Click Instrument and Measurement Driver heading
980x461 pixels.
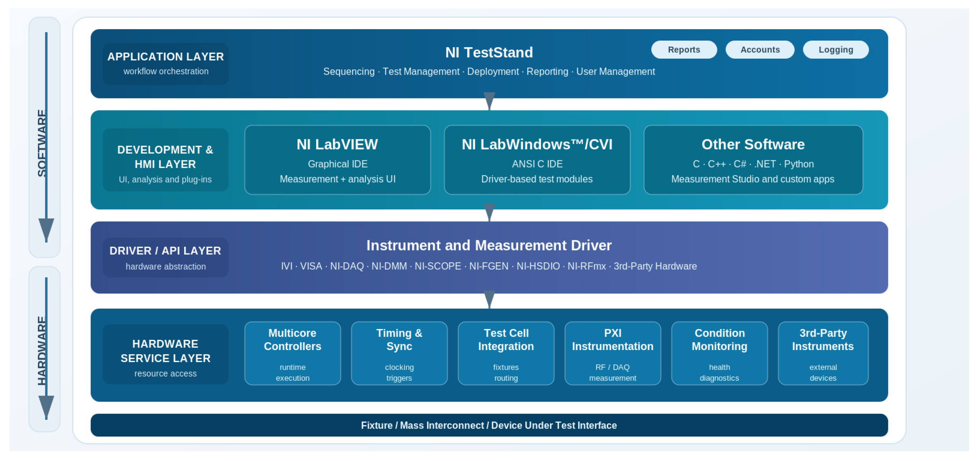[x=489, y=245]
